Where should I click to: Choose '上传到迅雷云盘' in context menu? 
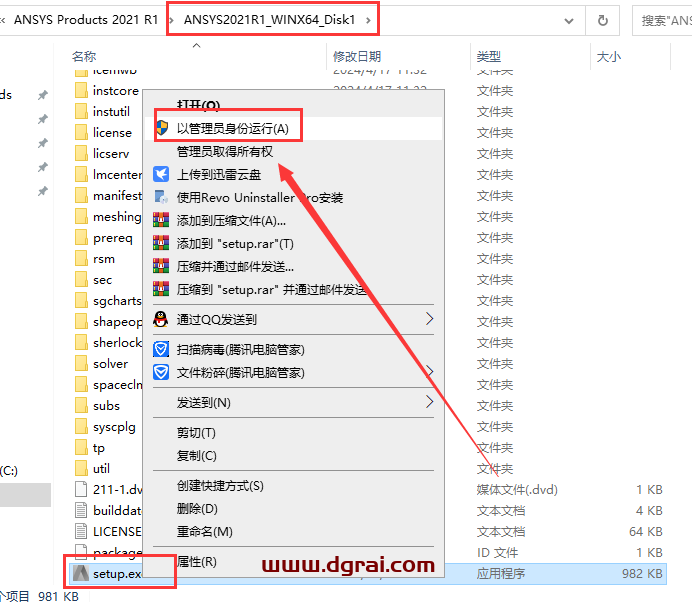point(293,174)
